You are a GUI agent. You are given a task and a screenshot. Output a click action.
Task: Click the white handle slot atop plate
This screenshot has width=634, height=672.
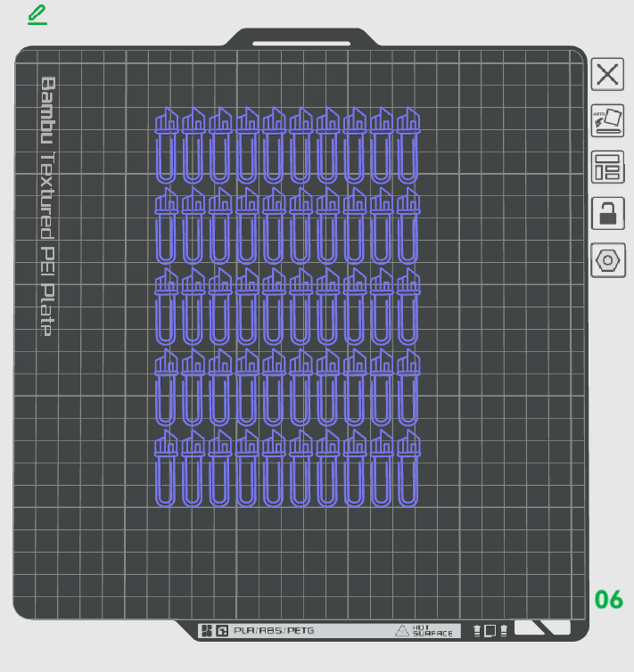301,44
